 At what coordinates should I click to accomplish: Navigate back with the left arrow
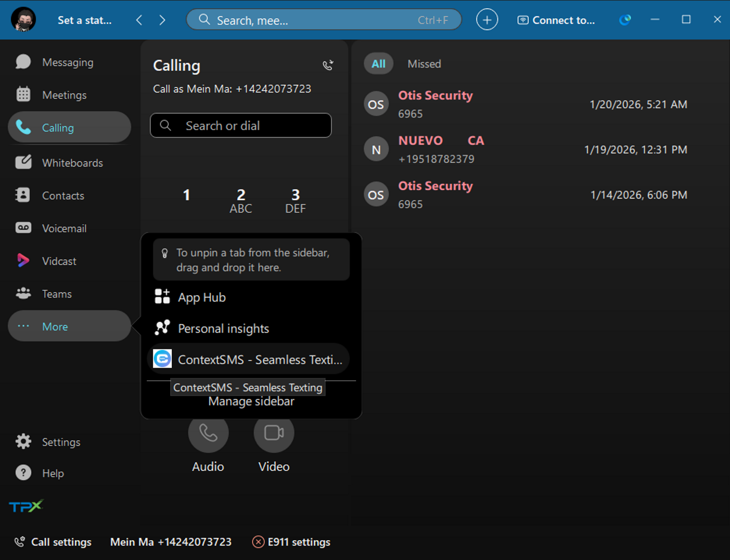[139, 20]
